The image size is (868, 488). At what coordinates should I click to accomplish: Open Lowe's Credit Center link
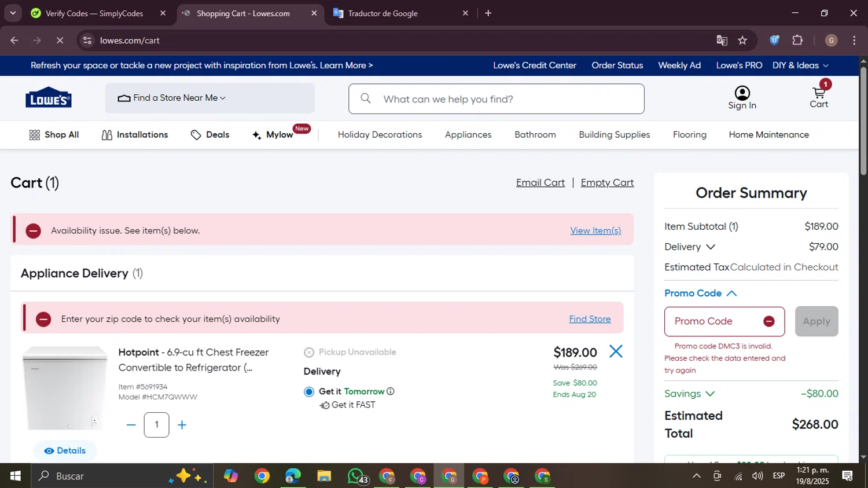(x=535, y=65)
